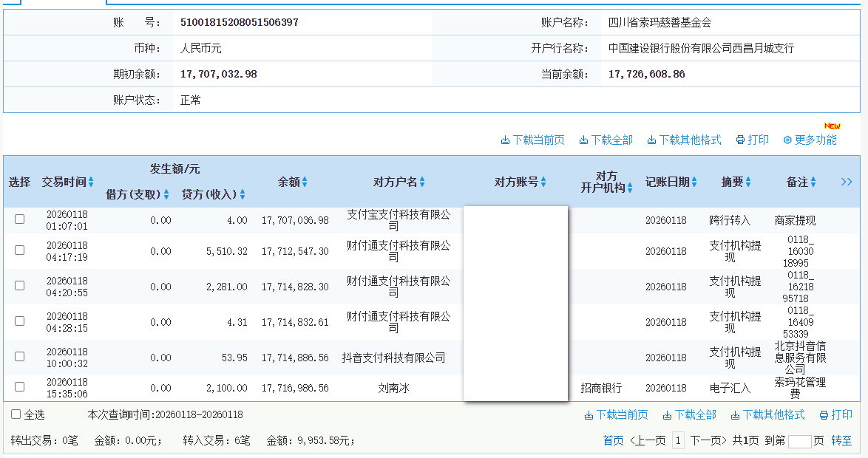
Task: Sort by 交易时间 arrow icon
Action: pos(91,182)
